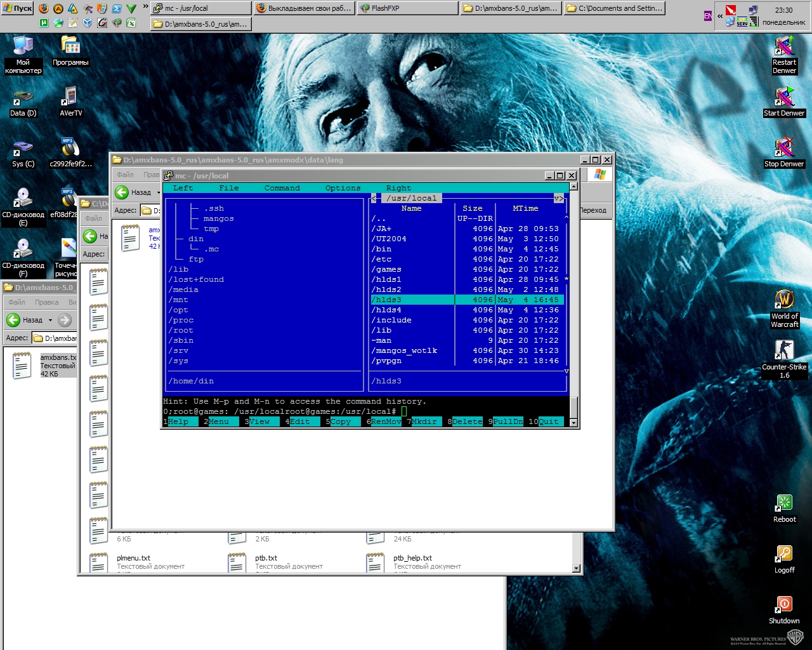Open Правка menu in the D:\amxbans-5.0 window
812x650 pixels.
click(46, 302)
